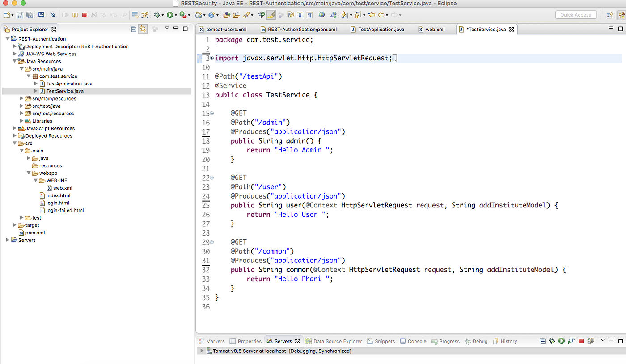Start the server in debug mode from Servers panel
The width and height of the screenshot is (626, 364).
pyautogui.click(x=552, y=341)
